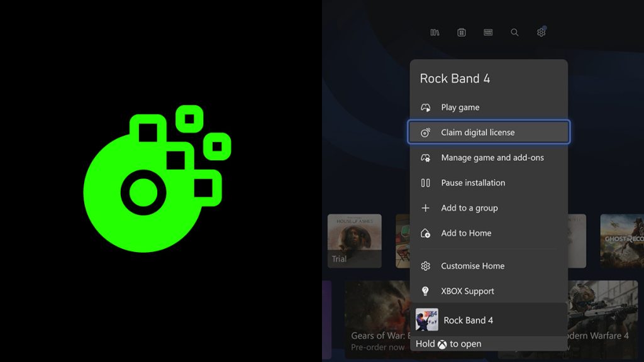The width and height of the screenshot is (644, 362).
Task: Open Customise Home option
Action: 489,266
